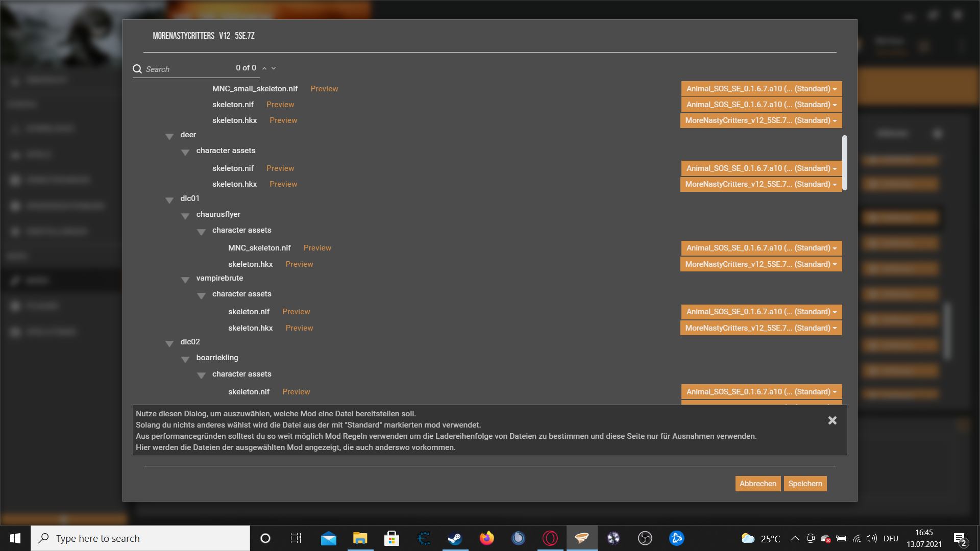980x551 pixels.
Task: Jump to the next search result arrow
Action: (x=274, y=68)
